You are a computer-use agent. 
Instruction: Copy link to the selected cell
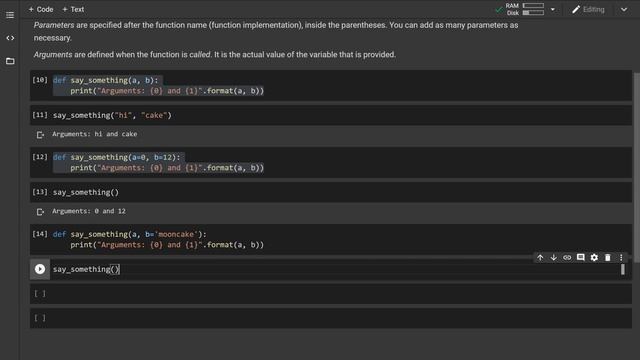click(567, 258)
